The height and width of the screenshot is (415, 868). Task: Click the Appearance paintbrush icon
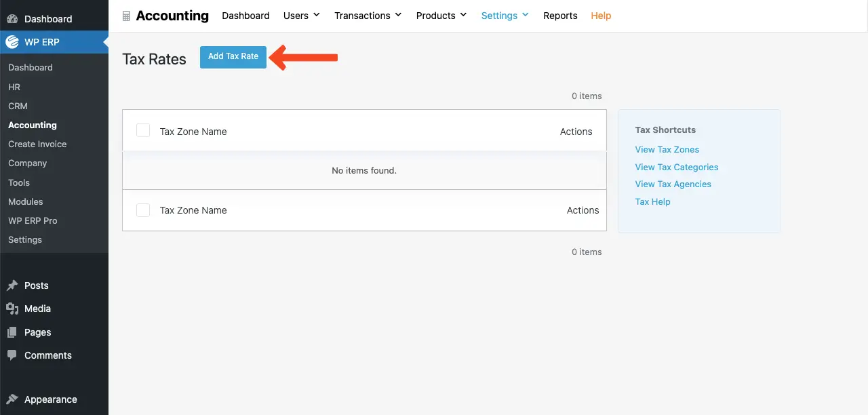pyautogui.click(x=12, y=399)
